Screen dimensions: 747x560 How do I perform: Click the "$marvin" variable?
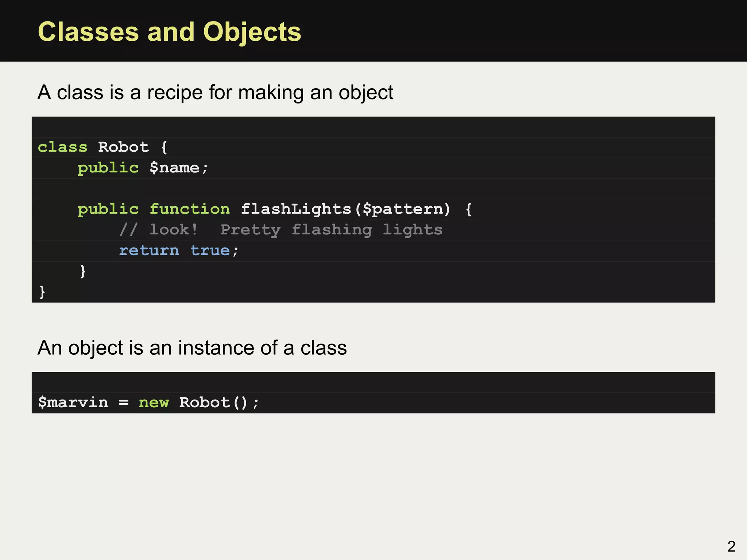tap(73, 402)
